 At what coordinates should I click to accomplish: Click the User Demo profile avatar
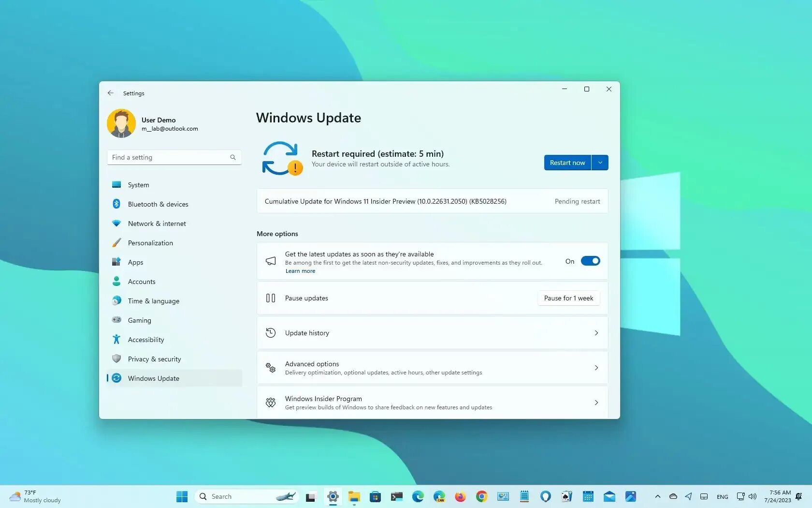point(121,123)
